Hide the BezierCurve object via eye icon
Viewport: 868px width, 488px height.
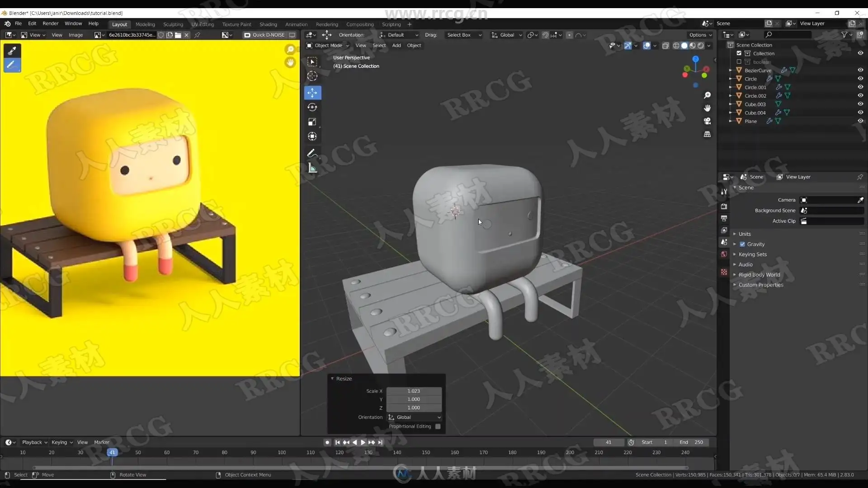coord(860,70)
